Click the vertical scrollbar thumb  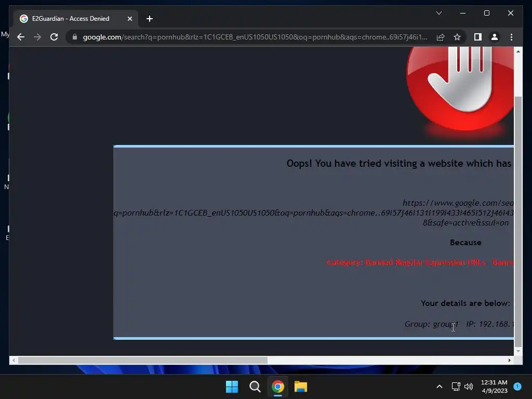518,221
